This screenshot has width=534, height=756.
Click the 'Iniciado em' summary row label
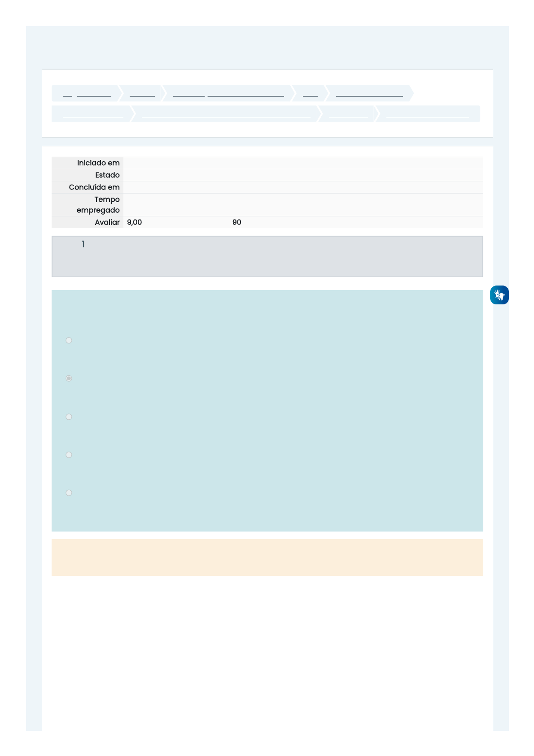coord(98,163)
